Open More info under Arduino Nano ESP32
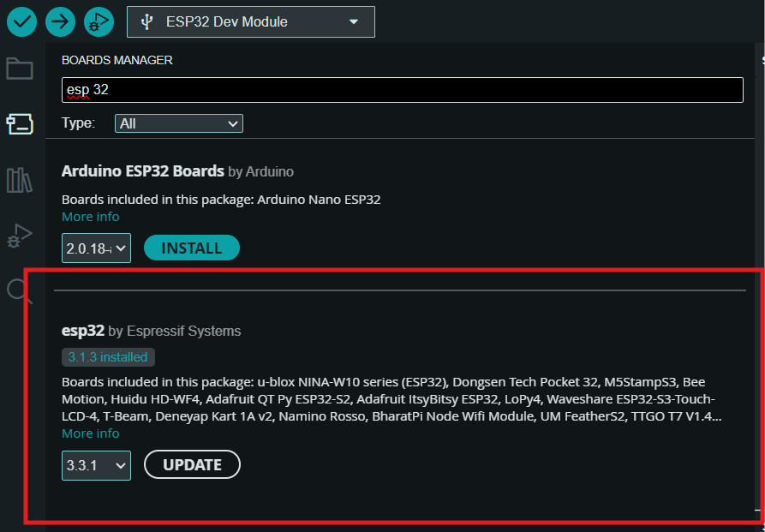765x532 pixels. point(90,217)
